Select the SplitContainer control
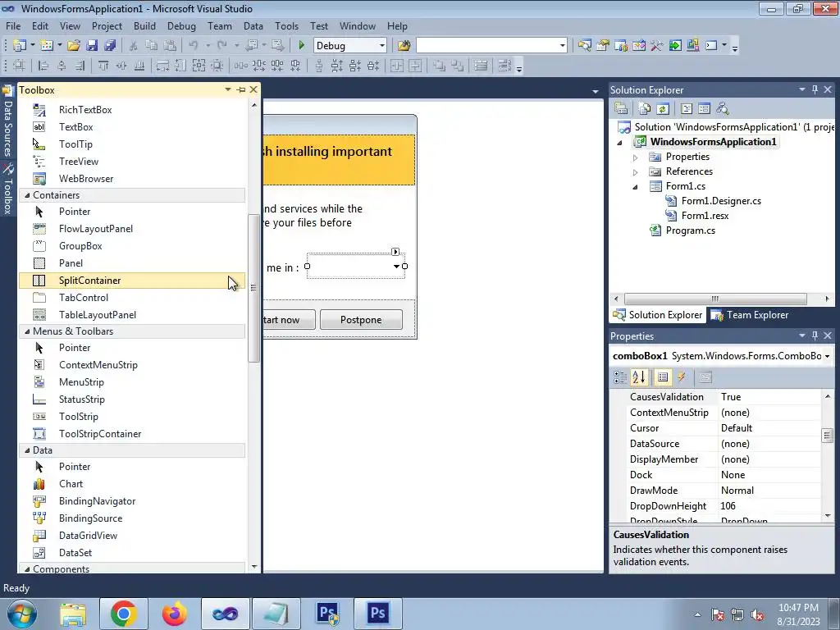Image resolution: width=840 pixels, height=630 pixels. coord(132,281)
